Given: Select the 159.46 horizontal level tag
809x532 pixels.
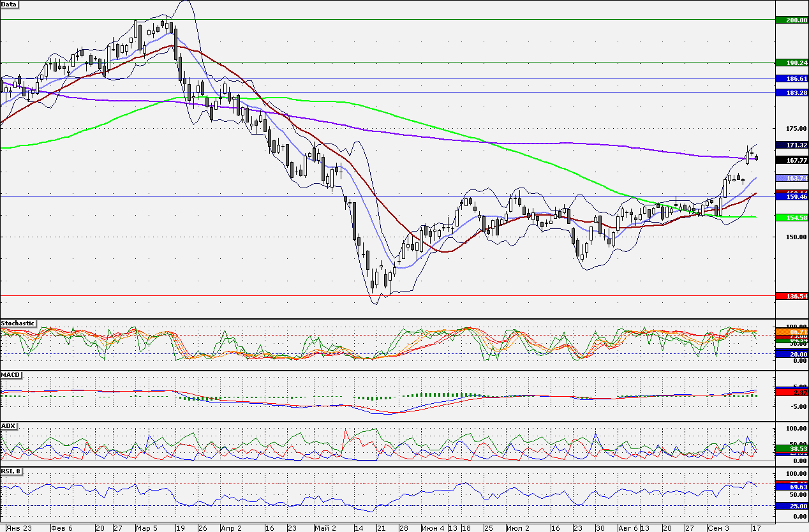Looking at the screenshot, I should (x=792, y=197).
